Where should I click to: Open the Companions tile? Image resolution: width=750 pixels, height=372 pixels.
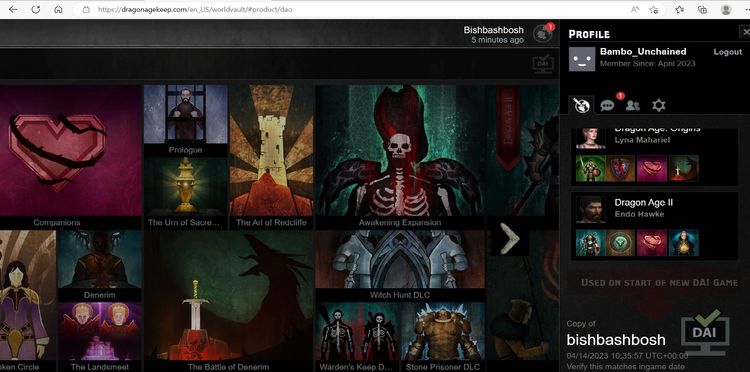(x=70, y=157)
